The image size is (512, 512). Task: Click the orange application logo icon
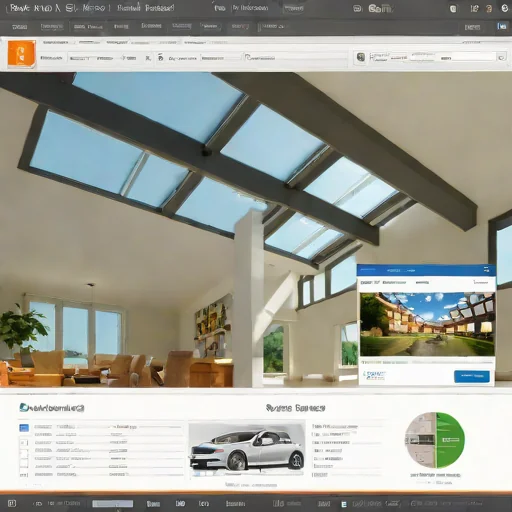[x=22, y=54]
